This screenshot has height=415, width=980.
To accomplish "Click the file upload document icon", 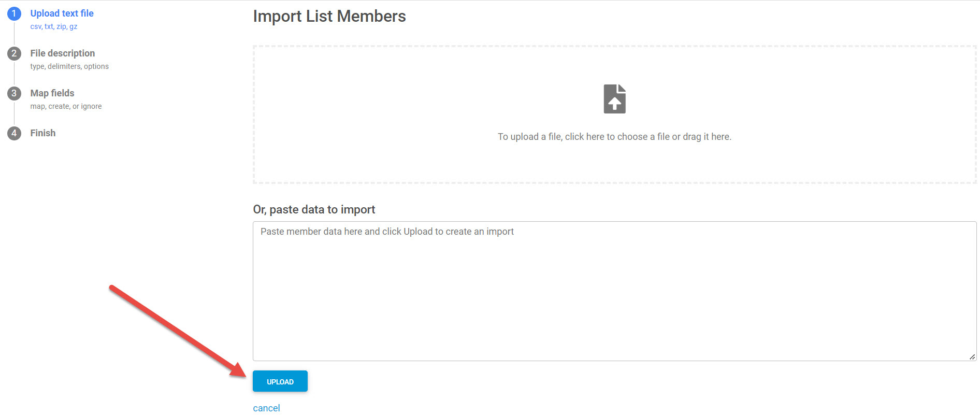I will [614, 99].
